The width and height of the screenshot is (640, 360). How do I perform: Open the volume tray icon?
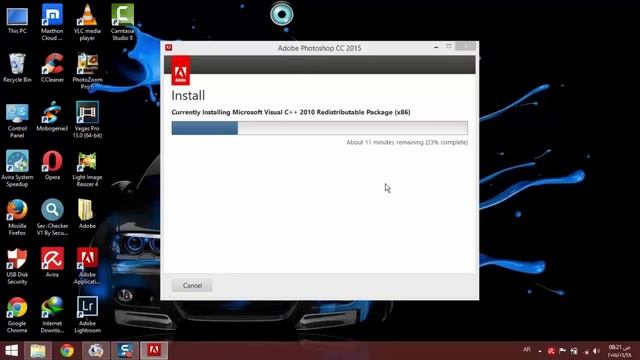597,351
